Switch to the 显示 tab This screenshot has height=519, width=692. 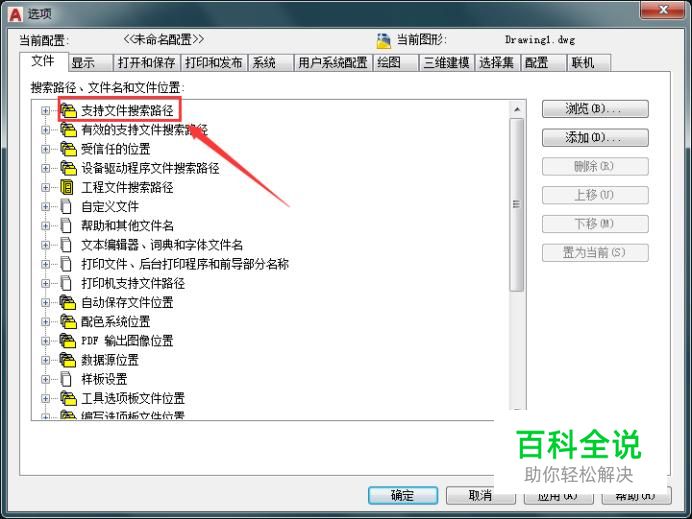pos(90,63)
